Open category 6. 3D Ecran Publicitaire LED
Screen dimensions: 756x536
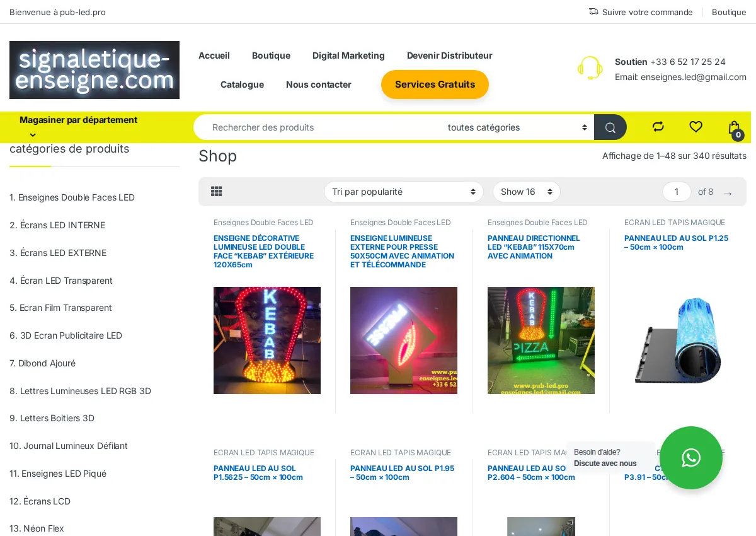(x=66, y=335)
